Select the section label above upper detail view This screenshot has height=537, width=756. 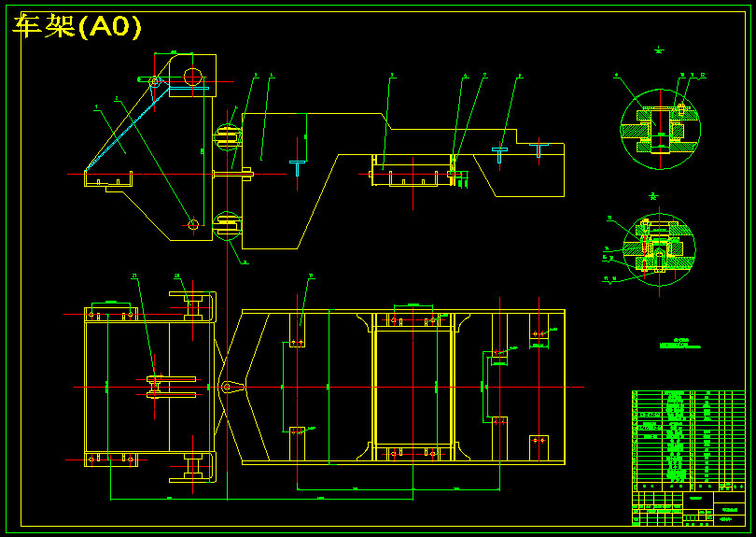click(659, 49)
